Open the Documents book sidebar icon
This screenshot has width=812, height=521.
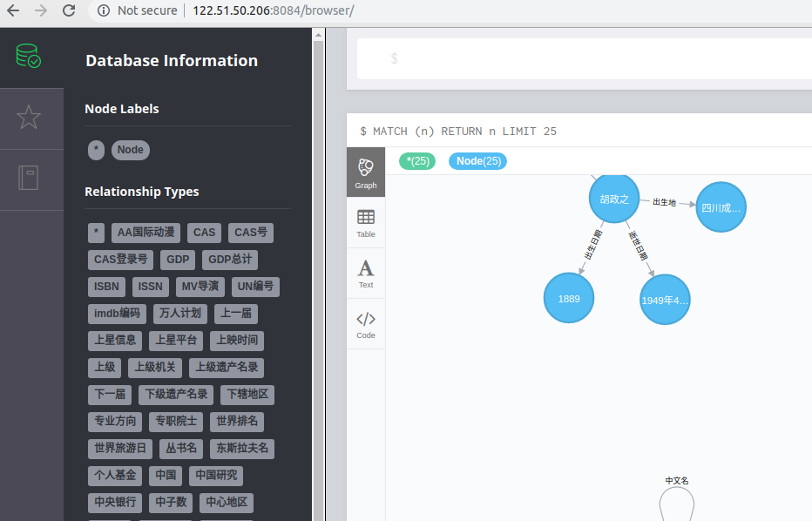pos(29,178)
